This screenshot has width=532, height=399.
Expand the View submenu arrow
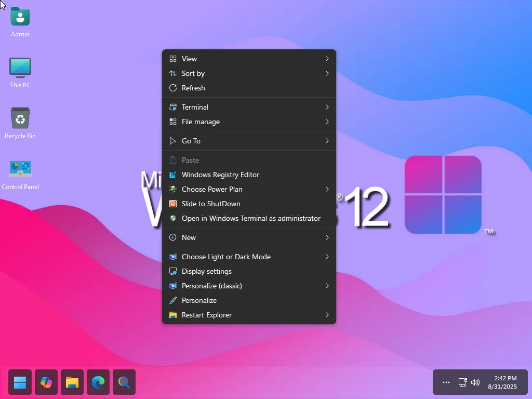(x=327, y=59)
